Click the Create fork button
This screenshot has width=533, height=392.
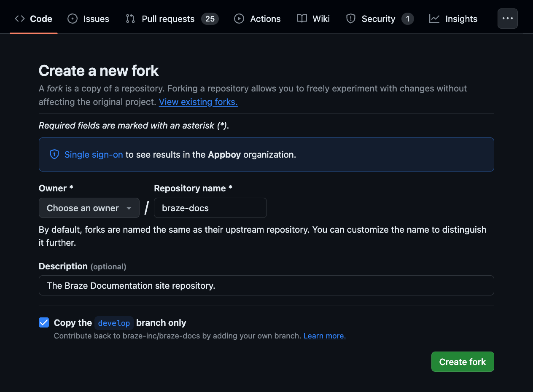[463, 362]
